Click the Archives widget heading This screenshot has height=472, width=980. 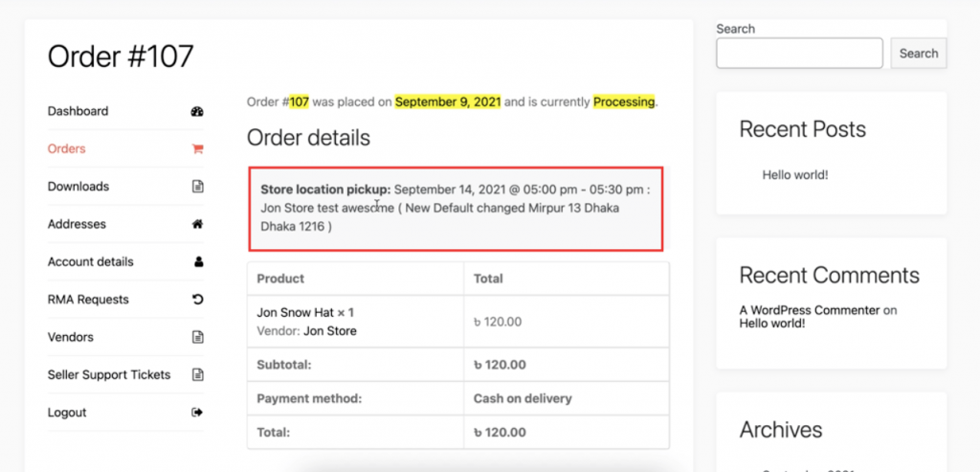(x=781, y=430)
